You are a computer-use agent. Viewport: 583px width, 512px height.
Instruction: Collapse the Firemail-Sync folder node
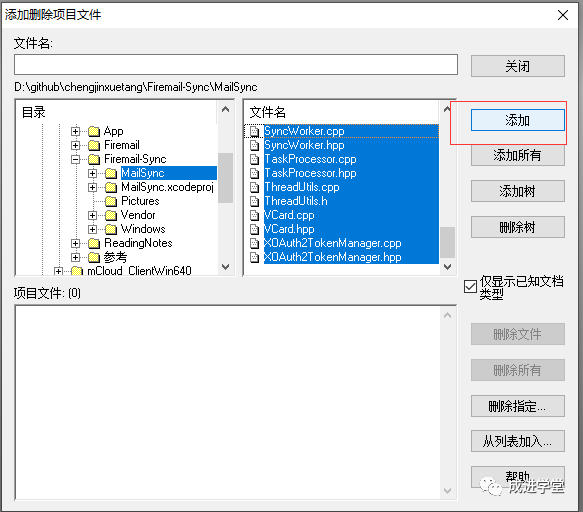pos(75,160)
